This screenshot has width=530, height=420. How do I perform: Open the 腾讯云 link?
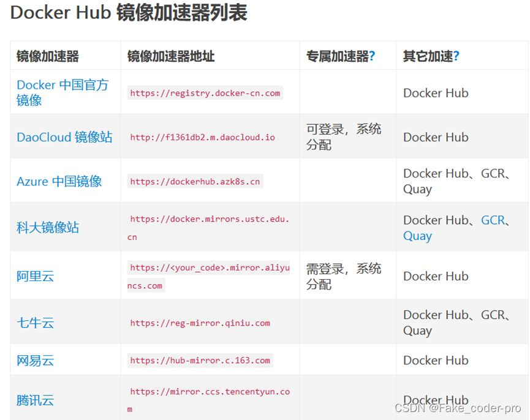coord(35,400)
